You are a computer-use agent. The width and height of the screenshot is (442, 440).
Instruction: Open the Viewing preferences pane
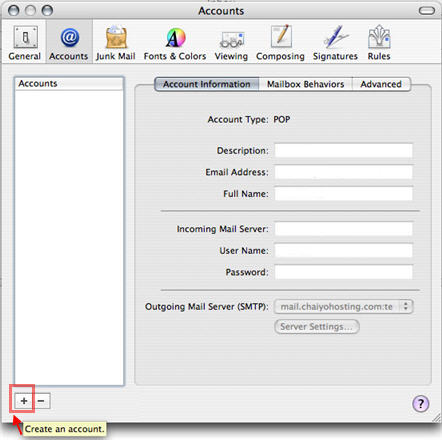click(x=231, y=43)
